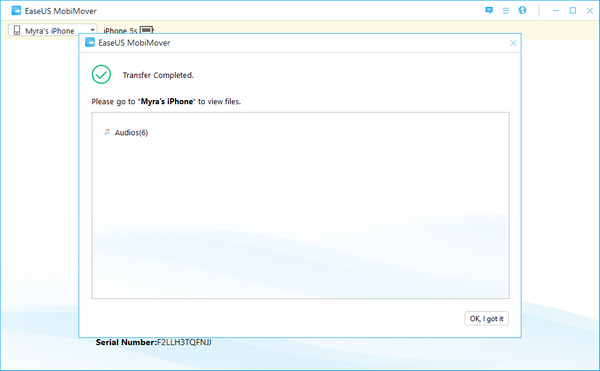Screen dimensions: 600x371
Task: Close the Transfer Completed dialog
Action: click(513, 43)
